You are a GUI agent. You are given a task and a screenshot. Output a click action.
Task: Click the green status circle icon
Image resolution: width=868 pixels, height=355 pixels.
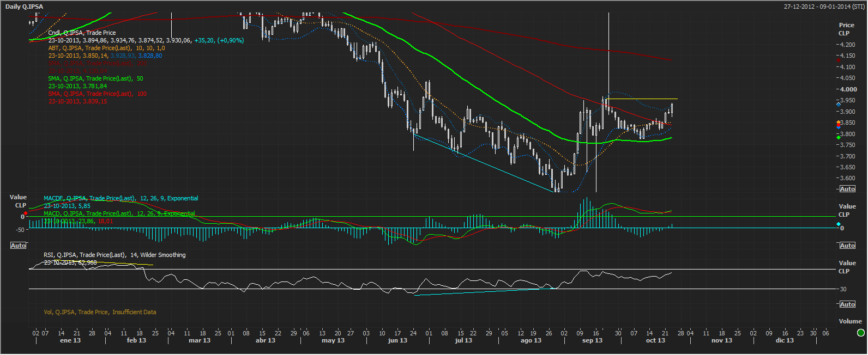[861, 333]
